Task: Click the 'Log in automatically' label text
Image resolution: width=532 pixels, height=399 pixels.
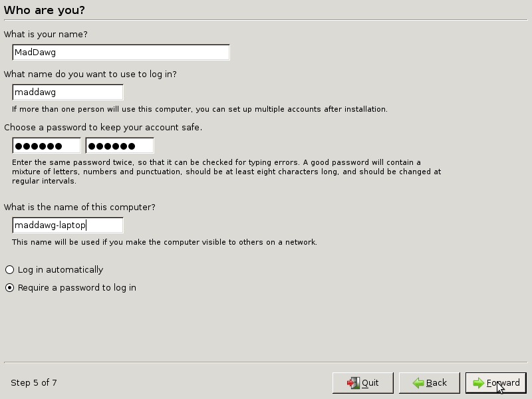Action: tap(61, 270)
